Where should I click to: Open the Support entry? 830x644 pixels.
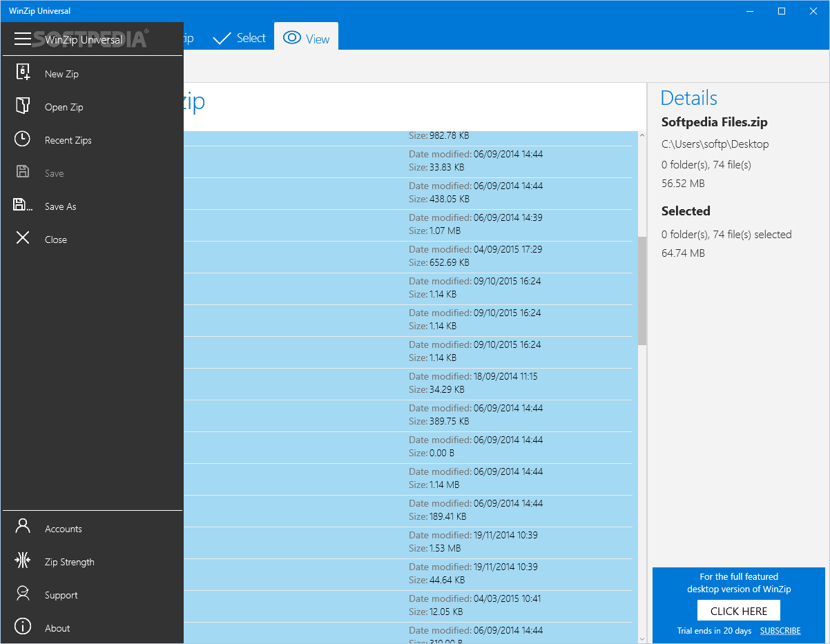(x=92, y=594)
